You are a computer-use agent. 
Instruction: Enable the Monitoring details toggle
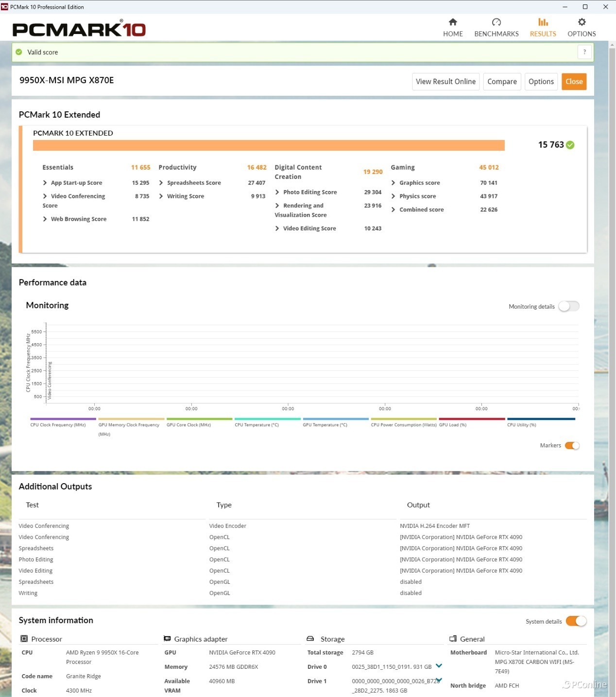pyautogui.click(x=568, y=306)
